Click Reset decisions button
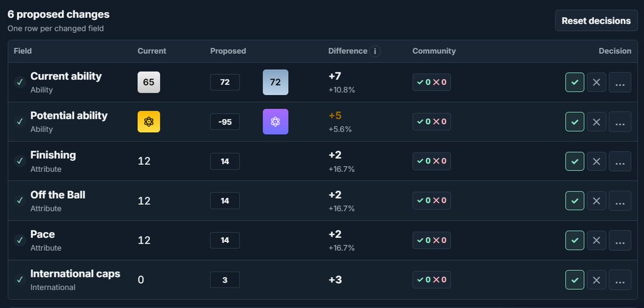The height and width of the screenshot is (308, 644). [596, 20]
